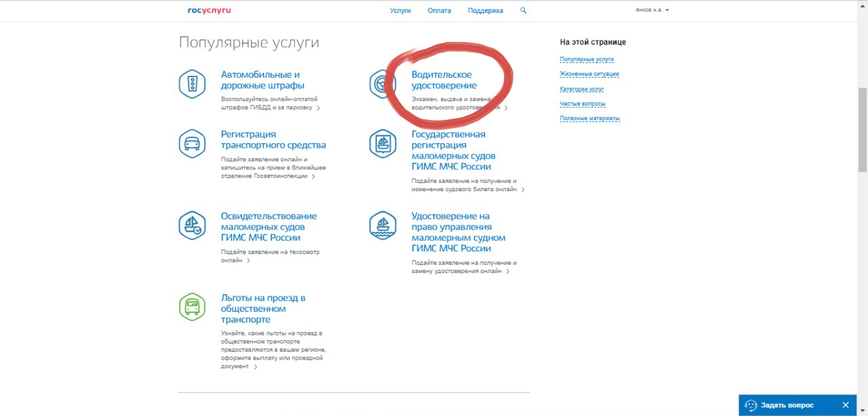Click the steering wheel driver's license icon

click(x=382, y=84)
